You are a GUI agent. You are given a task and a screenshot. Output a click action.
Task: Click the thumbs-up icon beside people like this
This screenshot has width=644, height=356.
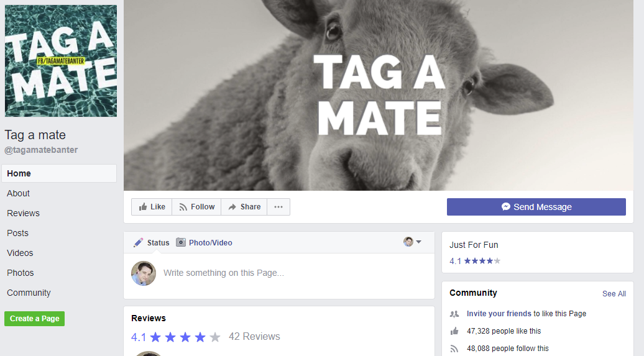tap(454, 331)
